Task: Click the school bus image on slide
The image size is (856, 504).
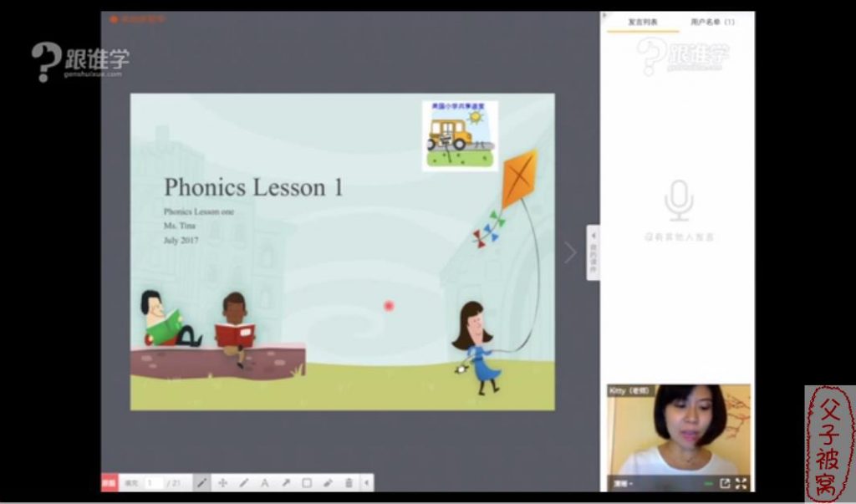Action: click(x=459, y=135)
